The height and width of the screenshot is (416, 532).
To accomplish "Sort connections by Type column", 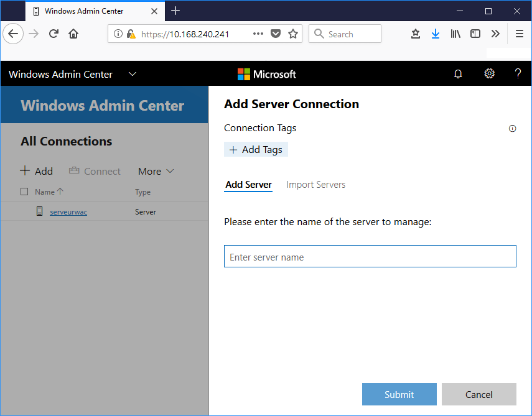I will coord(143,192).
